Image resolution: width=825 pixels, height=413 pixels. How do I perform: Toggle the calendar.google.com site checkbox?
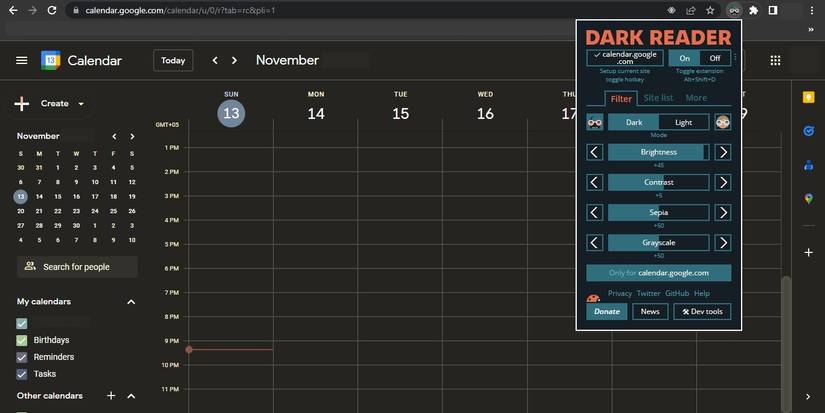[x=625, y=58]
